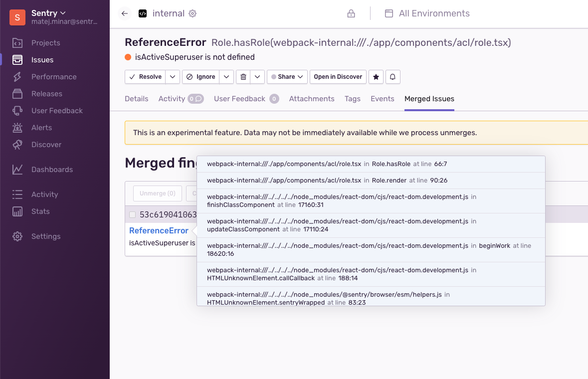Subscribe using the bell icon

pyautogui.click(x=392, y=77)
